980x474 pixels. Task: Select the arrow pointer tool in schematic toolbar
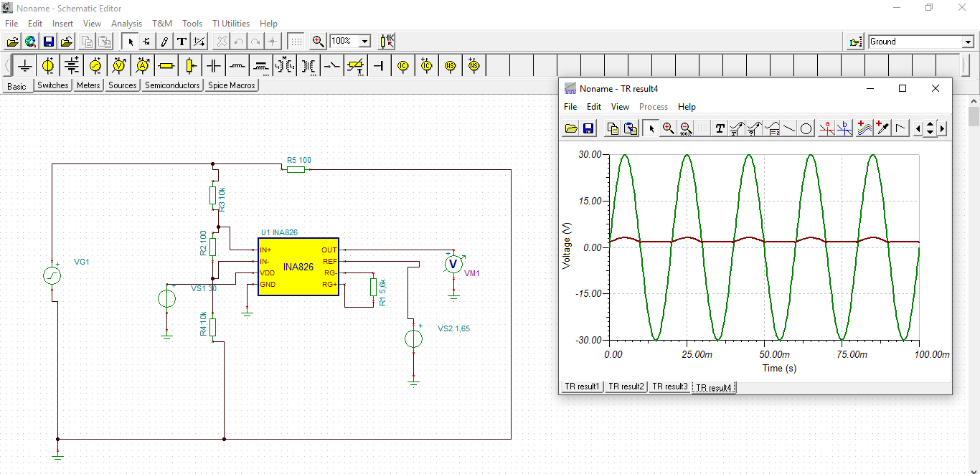(130, 42)
